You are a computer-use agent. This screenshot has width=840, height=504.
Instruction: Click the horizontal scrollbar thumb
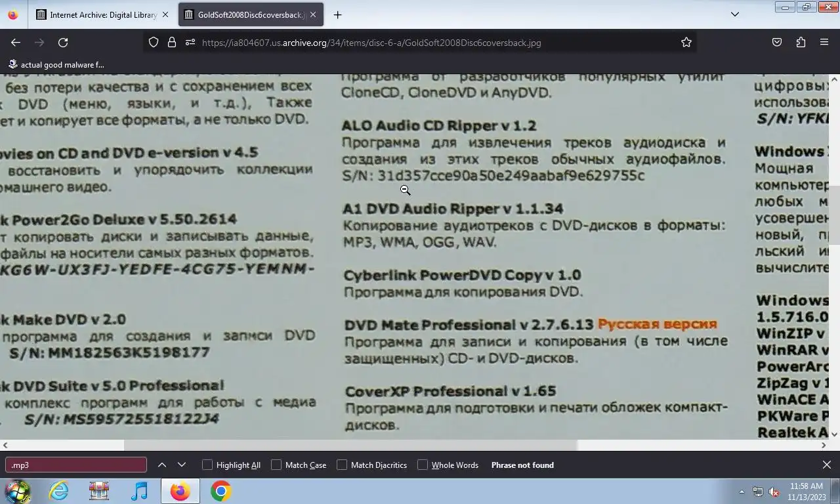[x=350, y=445]
